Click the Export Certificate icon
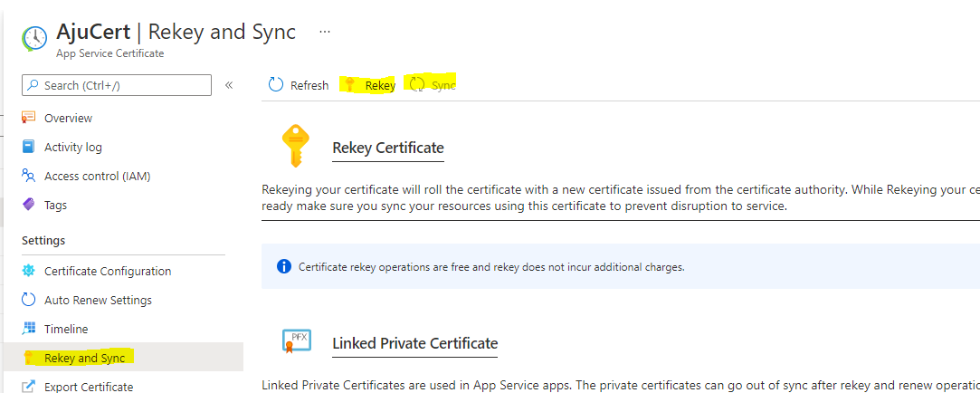 (28, 387)
